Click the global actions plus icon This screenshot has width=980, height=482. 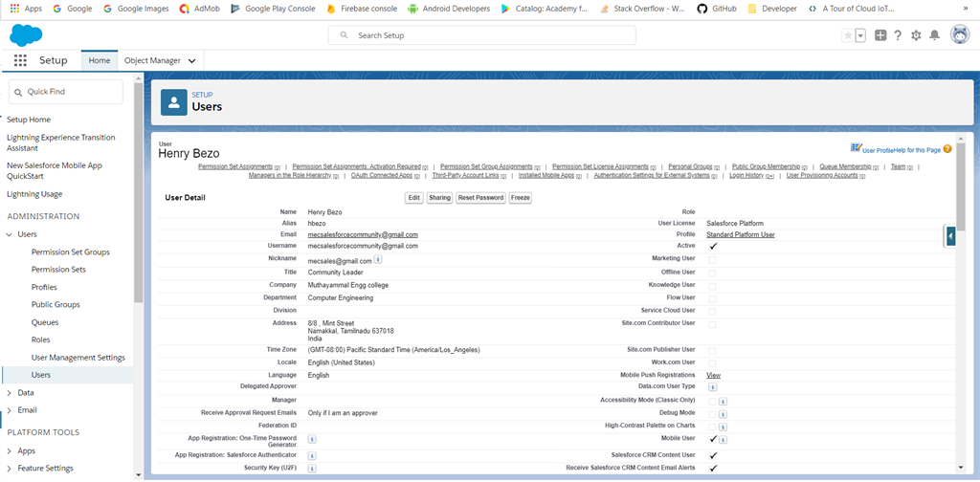point(880,35)
